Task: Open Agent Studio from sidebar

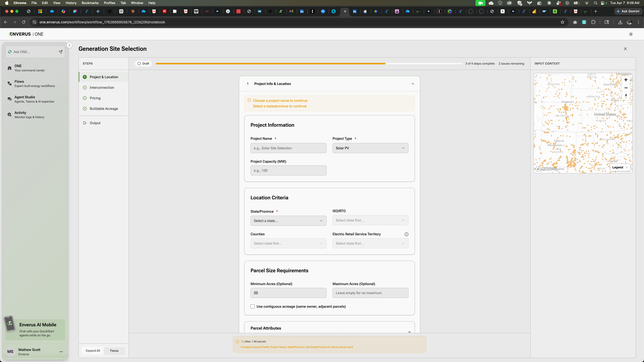Action: (34, 99)
